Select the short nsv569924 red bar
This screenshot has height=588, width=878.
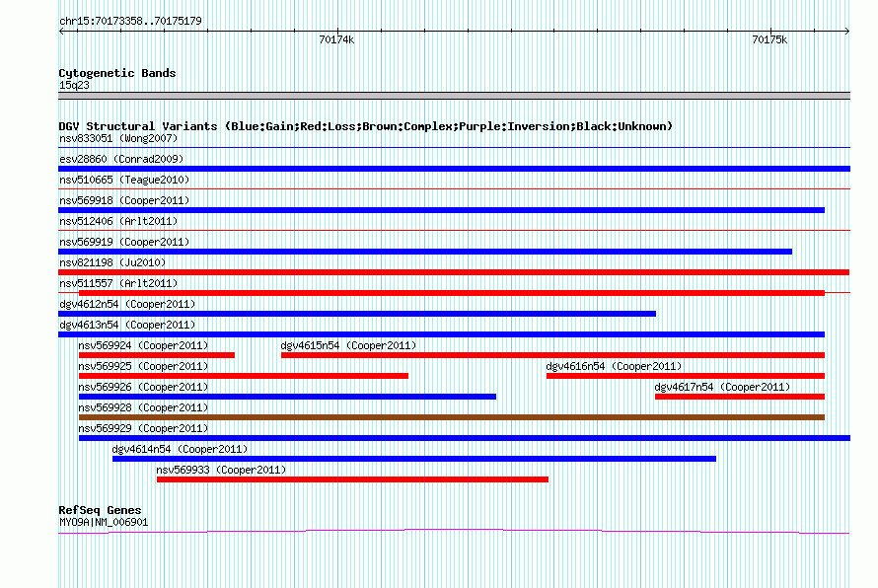point(157,355)
